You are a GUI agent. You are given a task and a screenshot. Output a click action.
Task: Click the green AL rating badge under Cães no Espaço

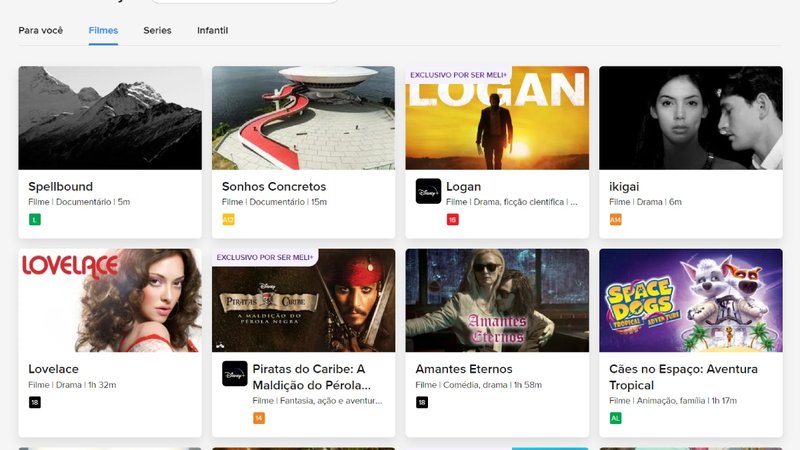pos(615,418)
